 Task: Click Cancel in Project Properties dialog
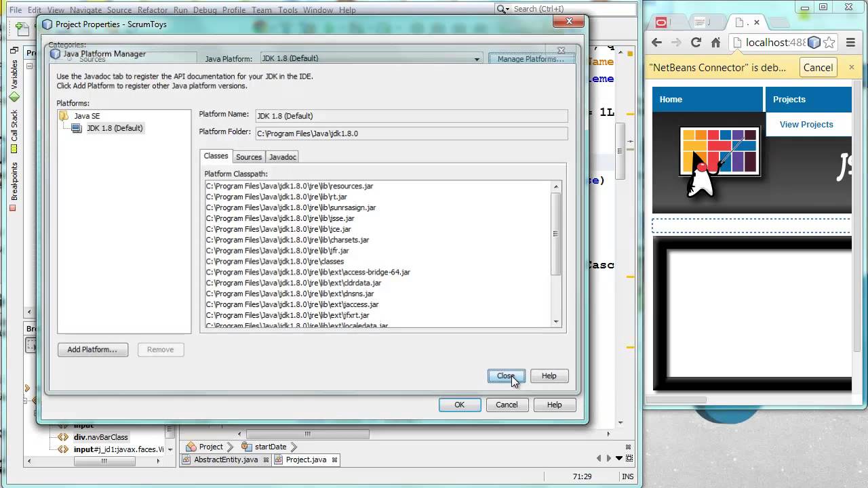pyautogui.click(x=507, y=405)
